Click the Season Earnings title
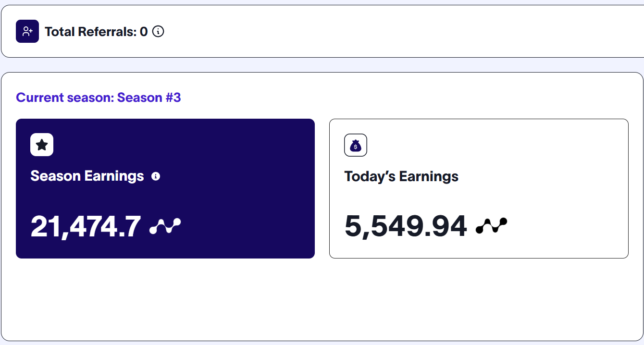Image resolution: width=644 pixels, height=345 pixels. tap(87, 176)
